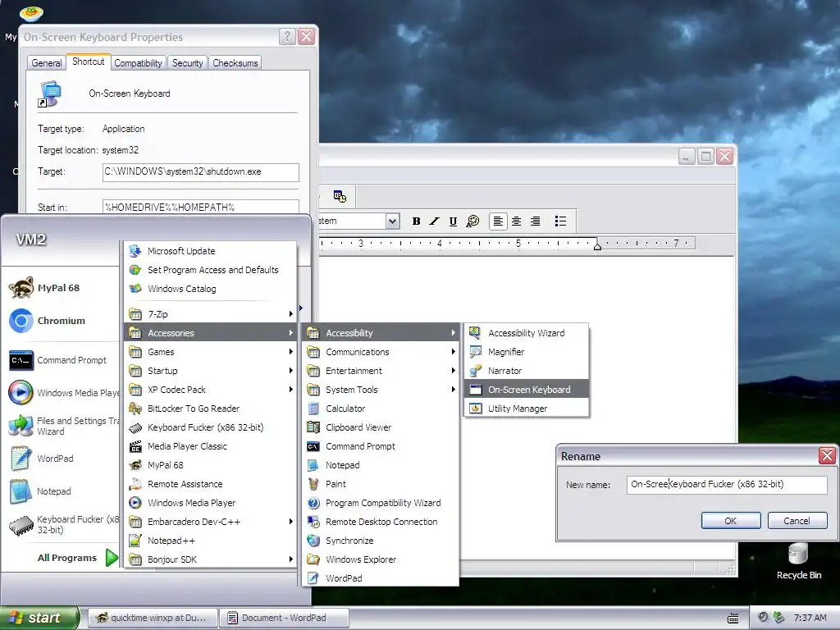This screenshot has width=840, height=630.
Task: Click Cancel in Rename dialog
Action: 797,521
